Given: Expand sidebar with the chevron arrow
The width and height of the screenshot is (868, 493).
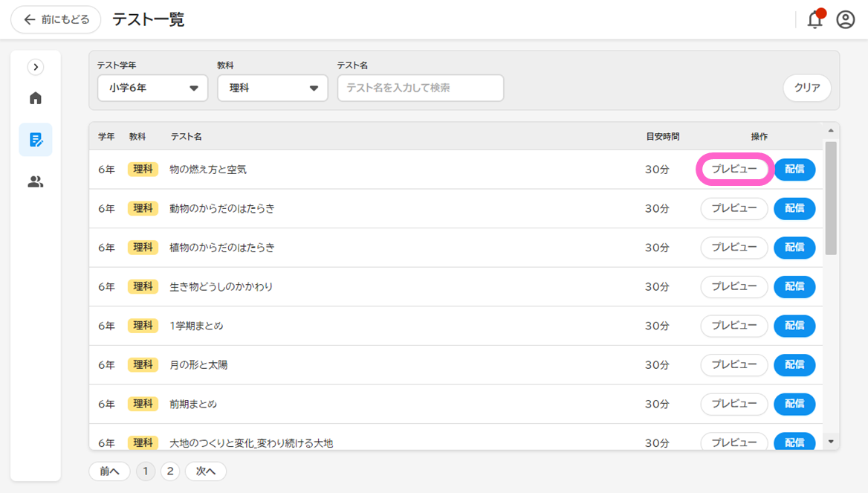Looking at the screenshot, I should click(36, 67).
